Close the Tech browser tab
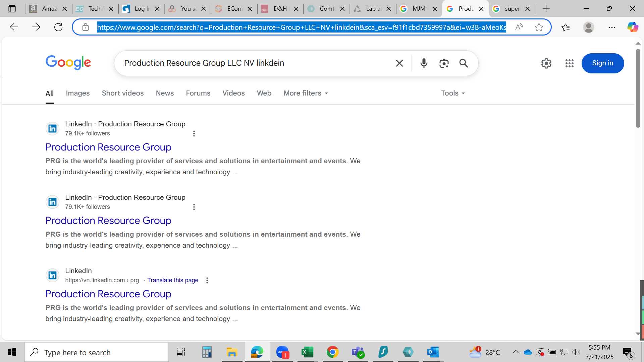The height and width of the screenshot is (362, 644). (111, 9)
